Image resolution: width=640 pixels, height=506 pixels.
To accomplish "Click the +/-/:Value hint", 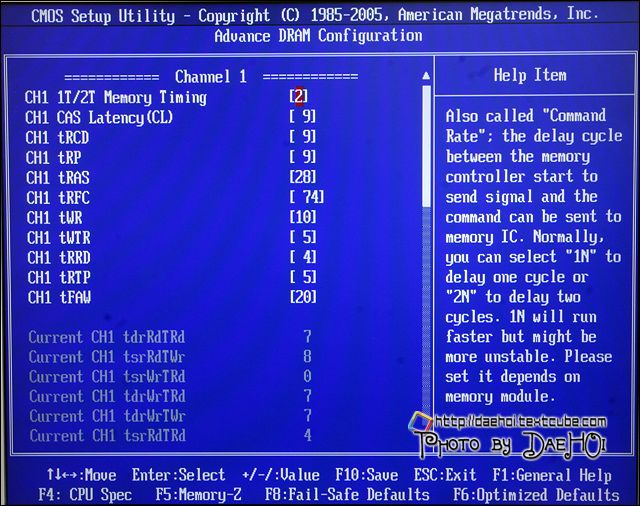I will pos(281,475).
